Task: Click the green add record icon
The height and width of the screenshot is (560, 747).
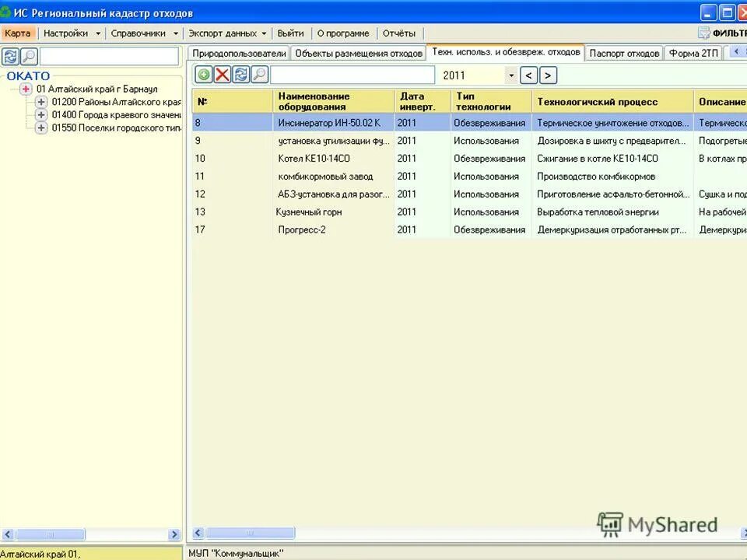Action: 203,75
